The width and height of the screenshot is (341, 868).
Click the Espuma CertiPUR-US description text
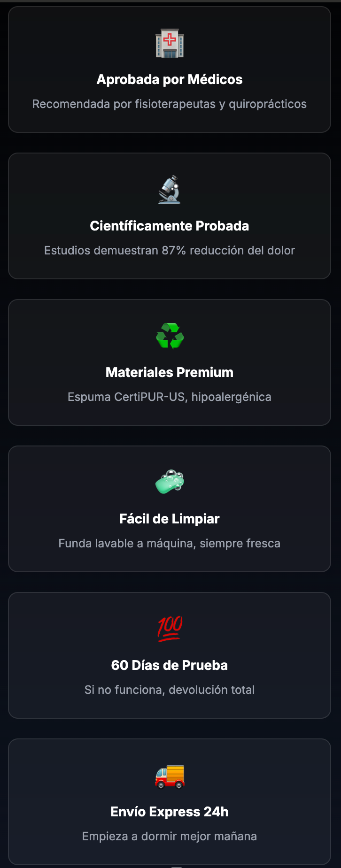click(x=170, y=397)
